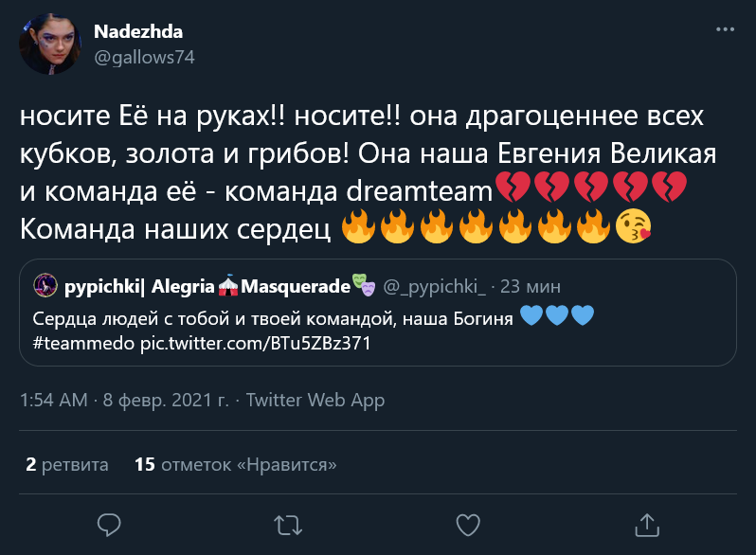Click the reply speech bubble icon
This screenshot has width=756, height=555.
(x=109, y=523)
